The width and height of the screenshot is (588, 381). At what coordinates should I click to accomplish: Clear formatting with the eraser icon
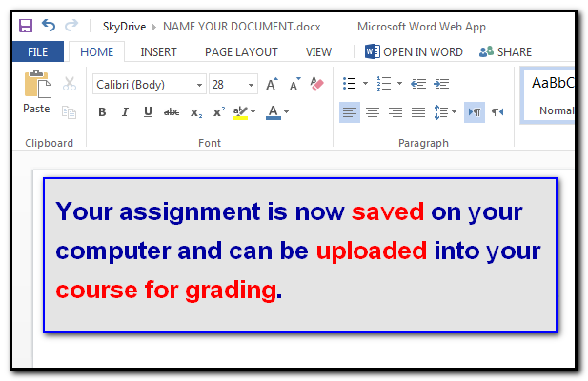317,84
